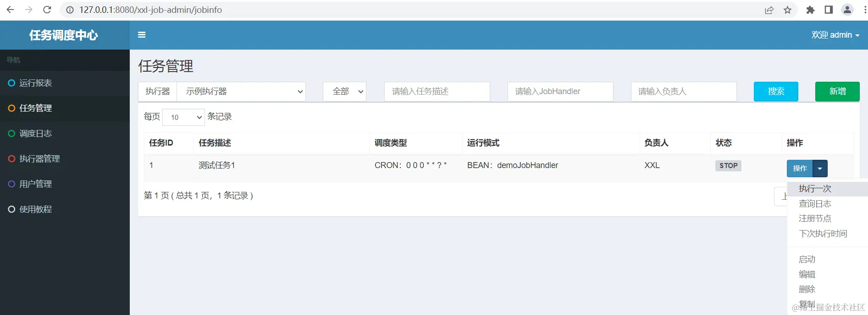Select 注册节点 from the dropdown menu
This screenshot has height=315, width=868.
tap(828, 219)
